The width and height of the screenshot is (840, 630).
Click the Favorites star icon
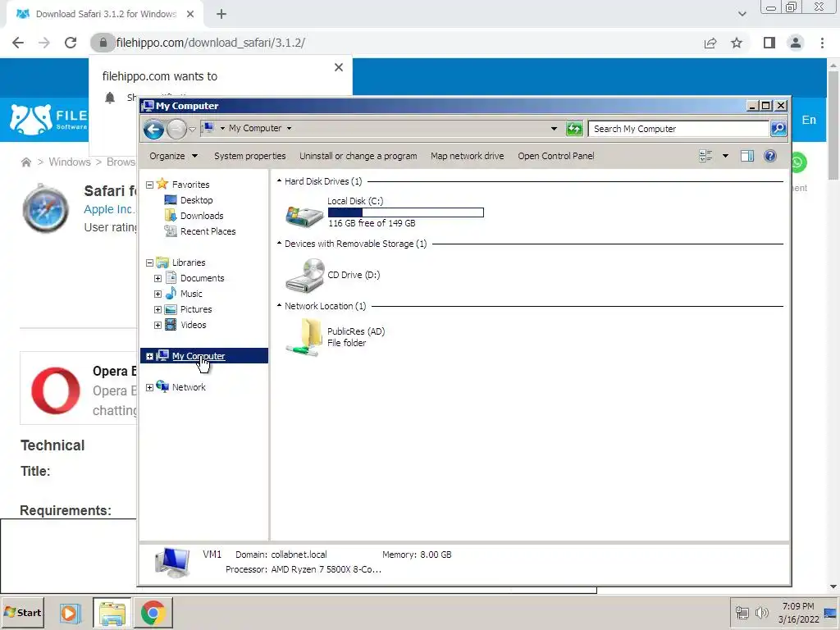pos(162,185)
